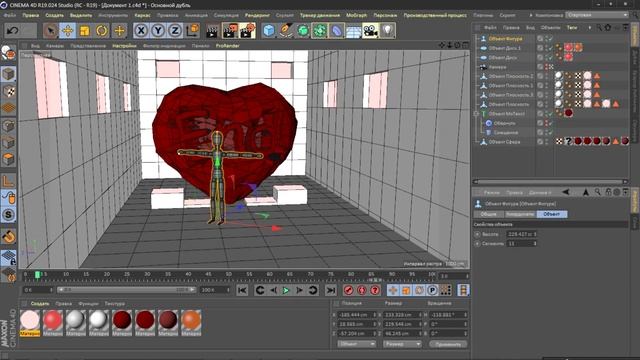Open material manager Создать menu
This screenshot has width=640, height=360.
pyautogui.click(x=40, y=304)
